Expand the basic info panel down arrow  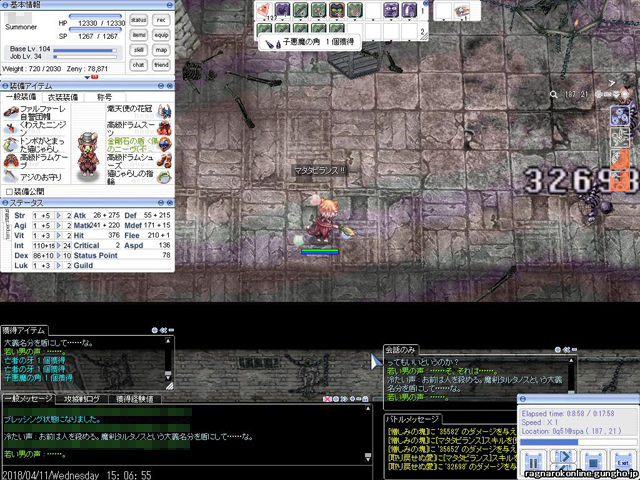click(x=87, y=77)
